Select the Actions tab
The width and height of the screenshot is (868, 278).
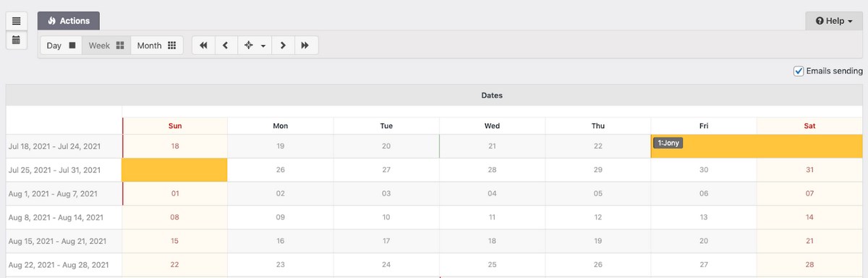pos(69,21)
